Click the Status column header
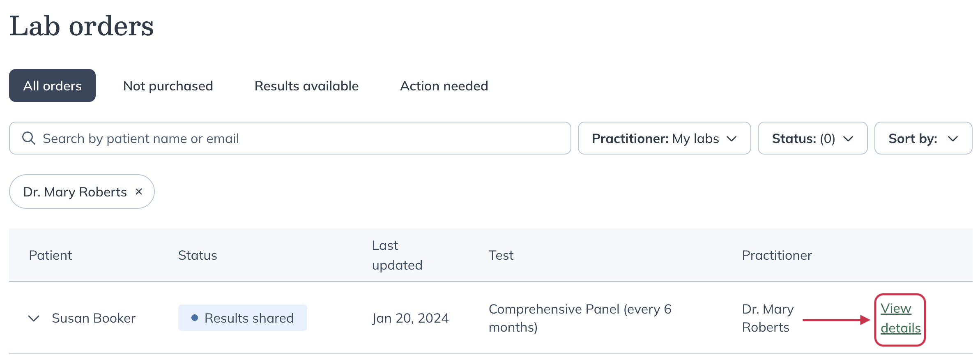The image size is (980, 360). click(x=198, y=255)
